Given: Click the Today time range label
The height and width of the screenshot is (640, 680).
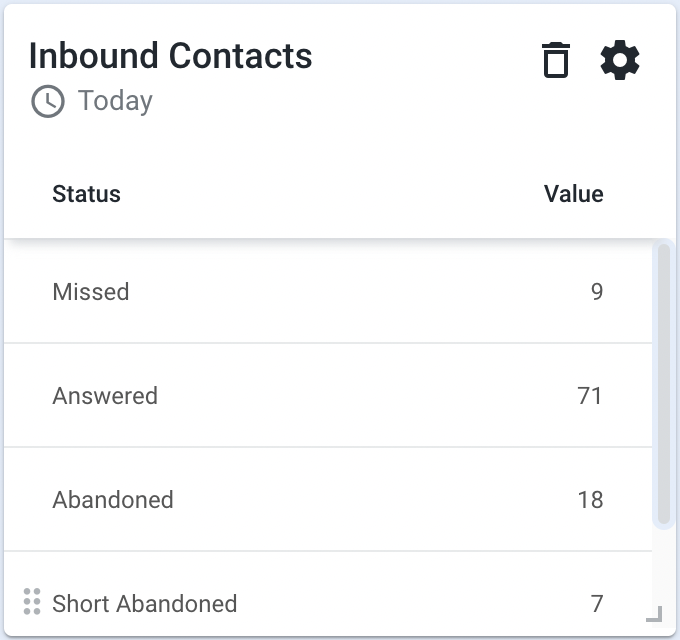Looking at the screenshot, I should [x=115, y=101].
